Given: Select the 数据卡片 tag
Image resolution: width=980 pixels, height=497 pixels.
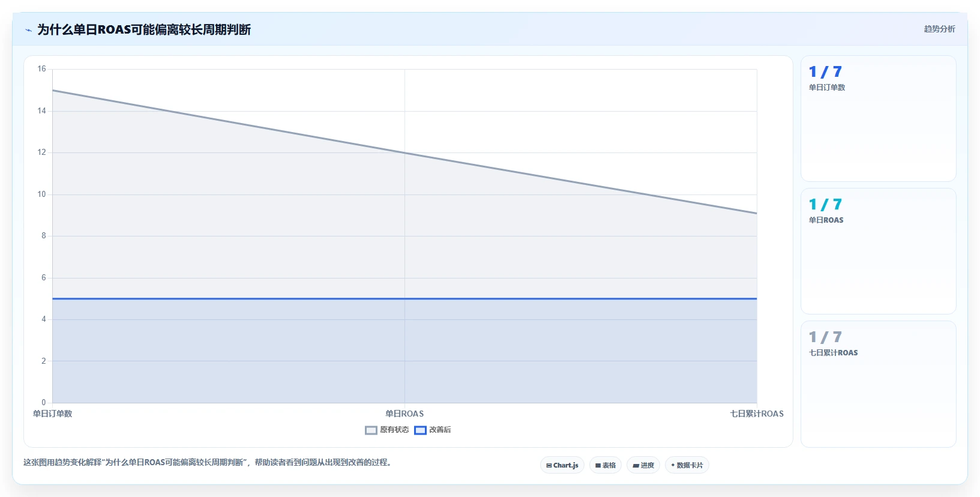Looking at the screenshot, I should (687, 465).
